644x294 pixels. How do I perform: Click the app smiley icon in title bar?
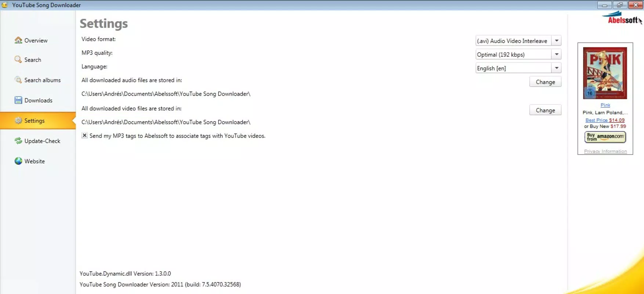(x=5, y=5)
